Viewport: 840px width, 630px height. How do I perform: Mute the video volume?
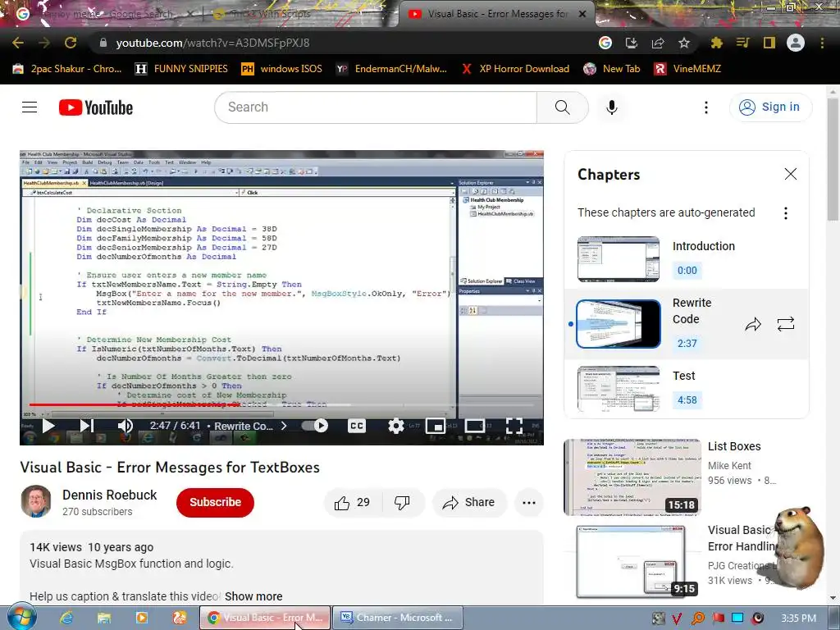(x=125, y=426)
